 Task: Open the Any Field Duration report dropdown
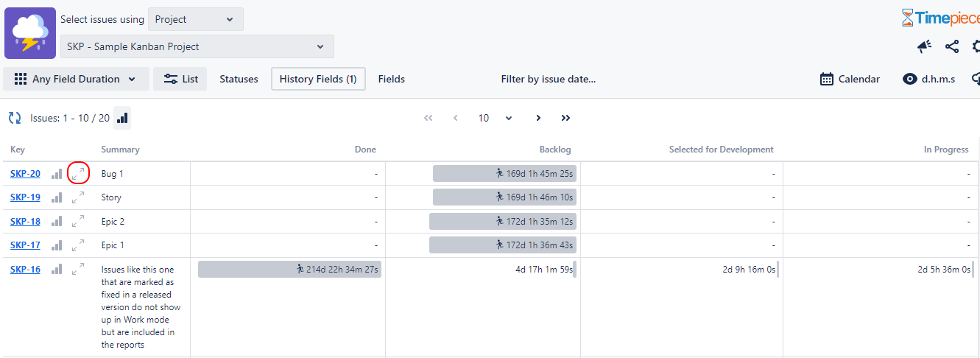pyautogui.click(x=76, y=79)
